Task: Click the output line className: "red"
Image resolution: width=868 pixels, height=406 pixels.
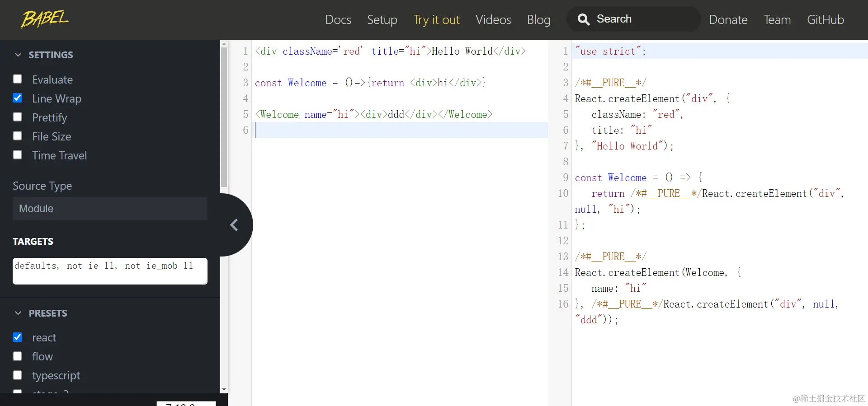Action: point(637,114)
